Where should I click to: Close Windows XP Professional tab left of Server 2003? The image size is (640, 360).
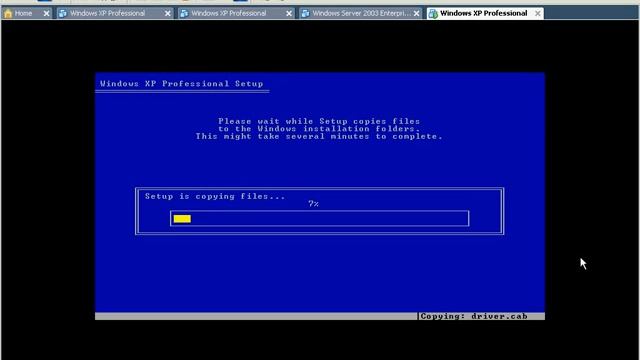click(289, 13)
